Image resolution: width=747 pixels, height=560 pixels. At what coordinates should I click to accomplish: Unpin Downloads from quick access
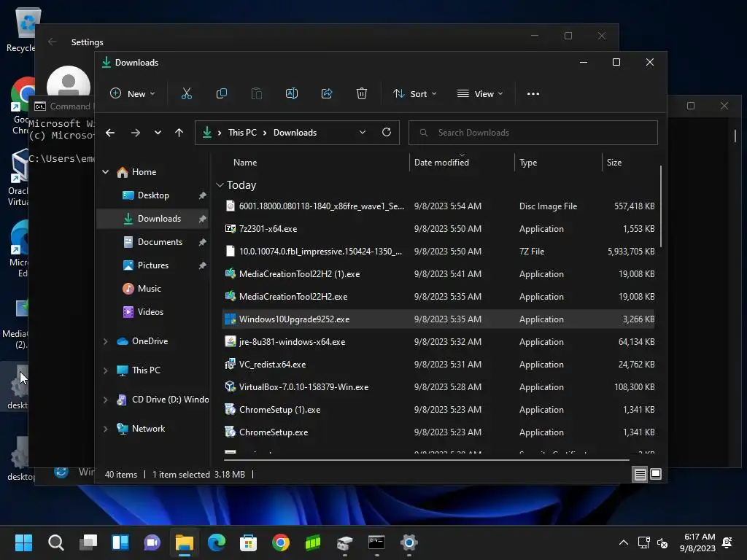(x=203, y=219)
